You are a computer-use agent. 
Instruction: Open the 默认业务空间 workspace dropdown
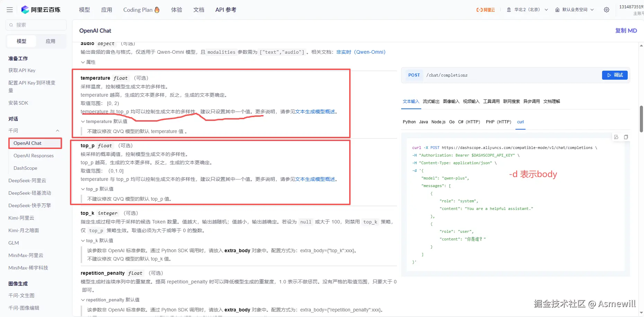tap(575, 10)
